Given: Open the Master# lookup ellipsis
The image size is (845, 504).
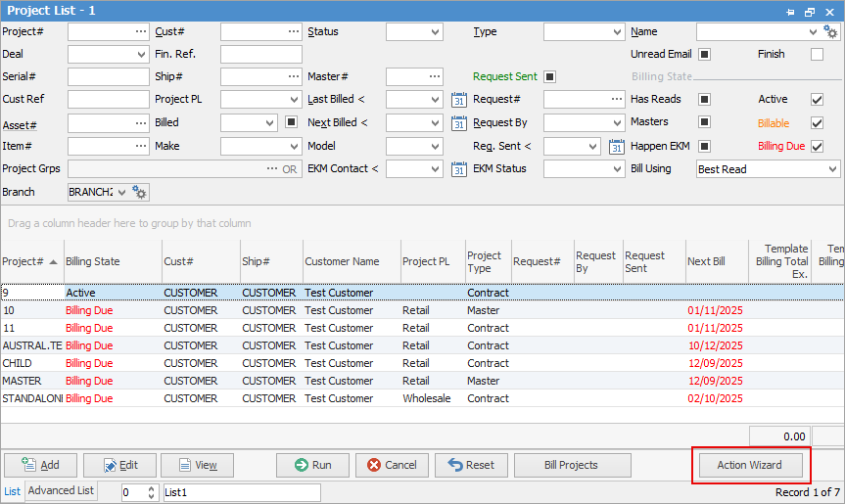Looking at the screenshot, I should [435, 76].
